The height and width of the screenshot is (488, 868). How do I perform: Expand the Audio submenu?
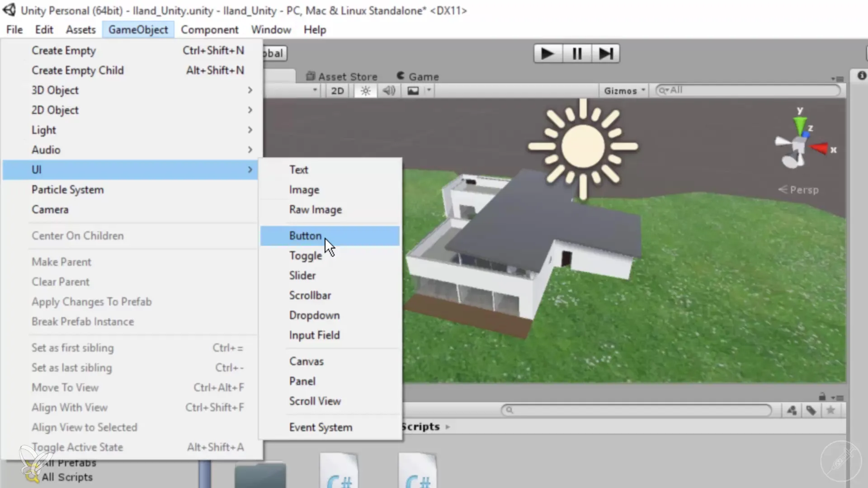131,150
